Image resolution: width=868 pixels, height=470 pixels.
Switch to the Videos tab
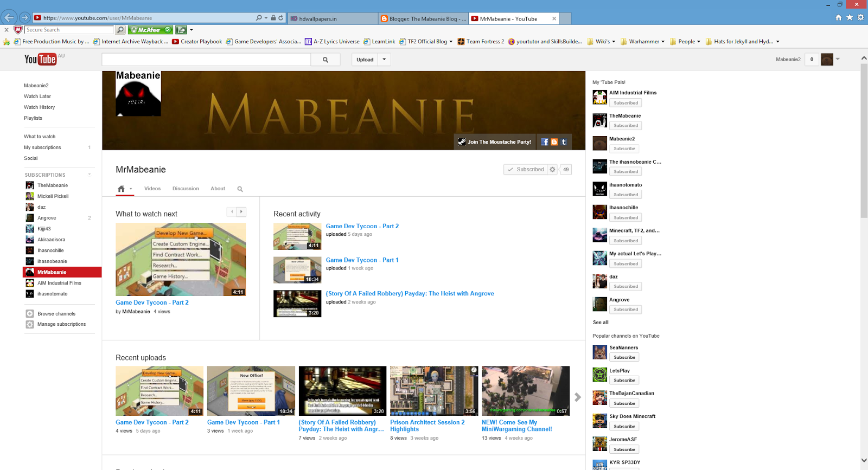click(x=152, y=189)
